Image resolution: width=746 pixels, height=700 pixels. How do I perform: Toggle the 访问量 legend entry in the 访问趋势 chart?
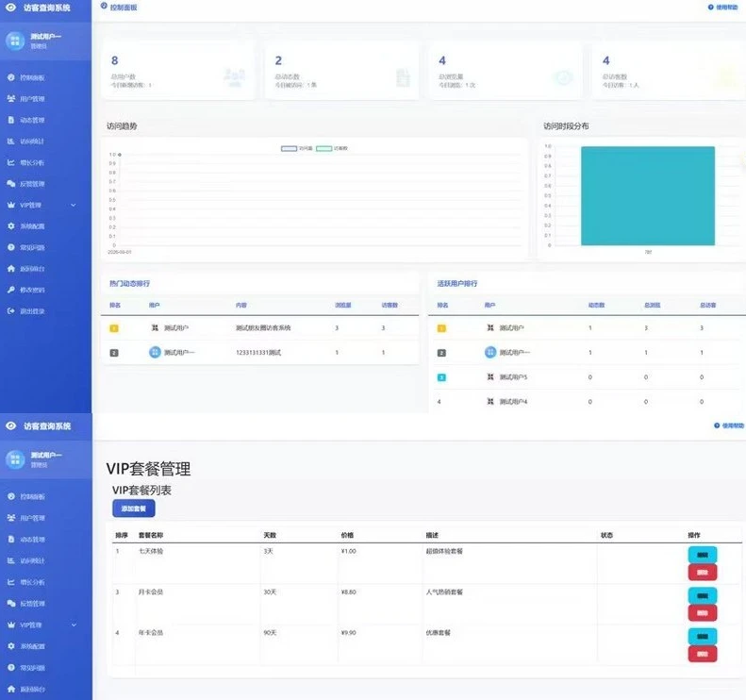pyautogui.click(x=297, y=148)
